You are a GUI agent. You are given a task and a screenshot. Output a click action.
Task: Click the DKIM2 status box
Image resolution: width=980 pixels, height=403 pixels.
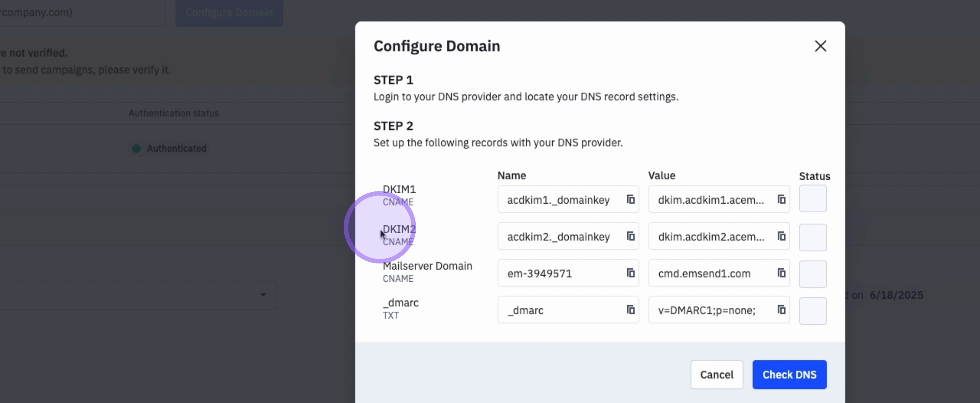[x=813, y=237]
